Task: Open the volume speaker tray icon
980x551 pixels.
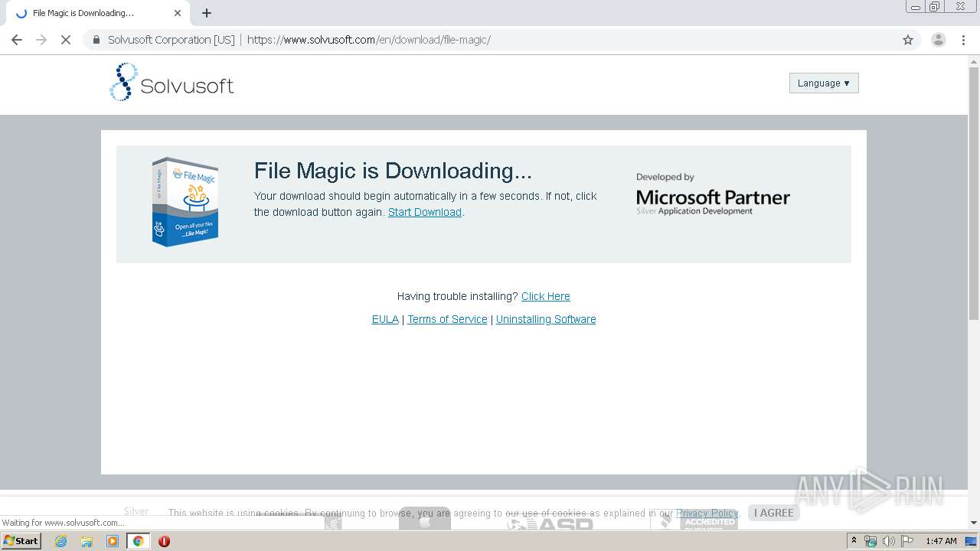Action: (888, 541)
